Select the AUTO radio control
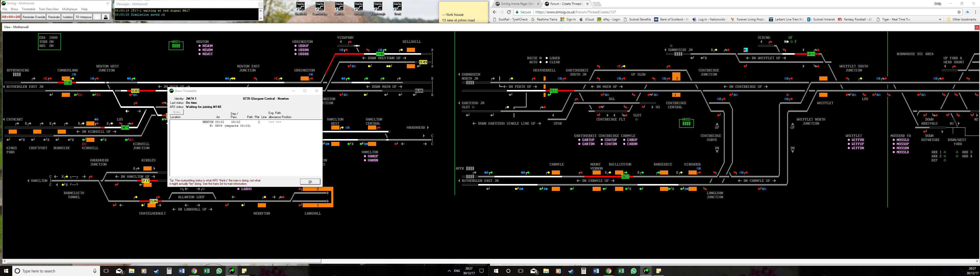 [x=540, y=62]
